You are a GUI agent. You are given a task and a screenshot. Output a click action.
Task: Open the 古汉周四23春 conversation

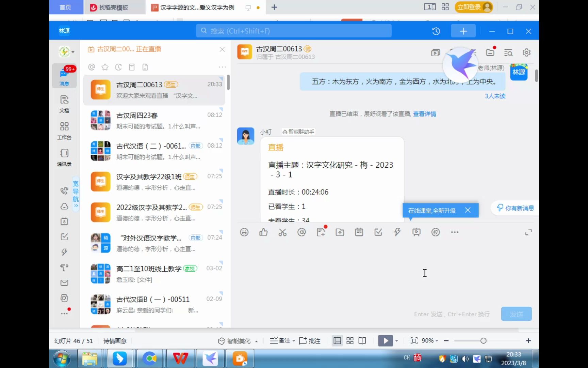pos(154,121)
